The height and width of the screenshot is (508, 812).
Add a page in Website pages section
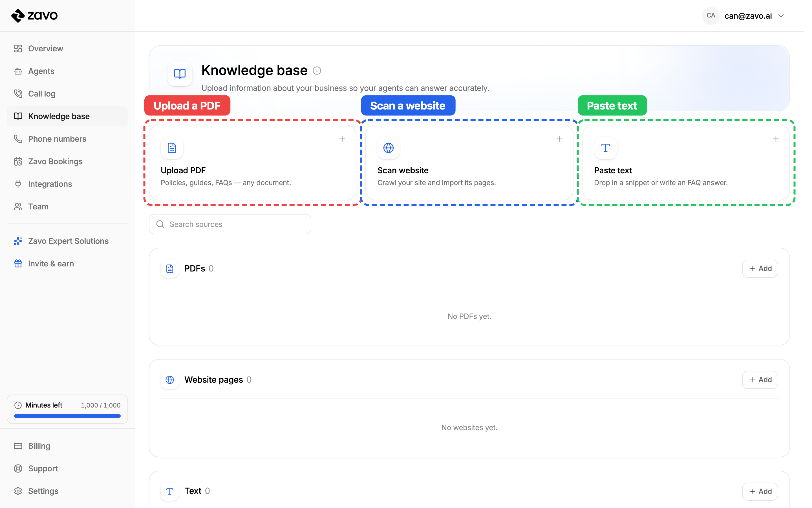[x=760, y=380]
